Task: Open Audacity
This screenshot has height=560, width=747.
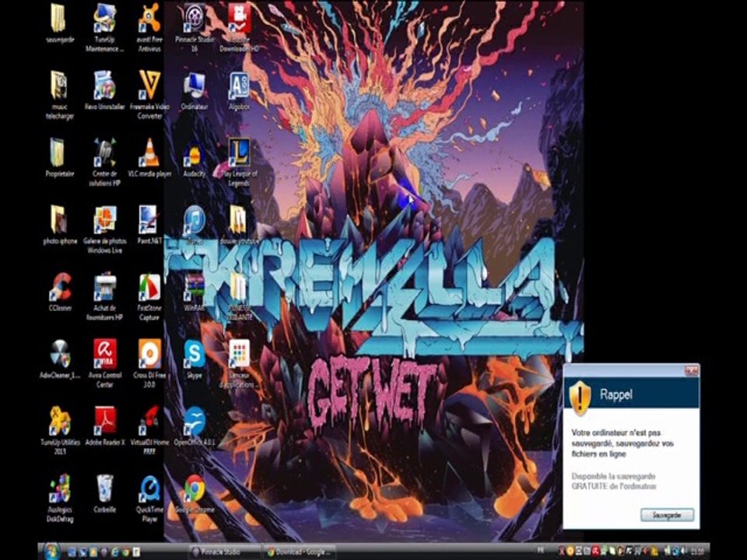Action: (x=195, y=159)
